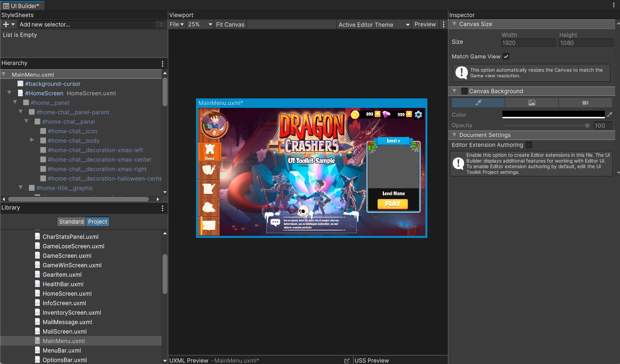
Task: Click the Preview button
Action: (x=425, y=24)
